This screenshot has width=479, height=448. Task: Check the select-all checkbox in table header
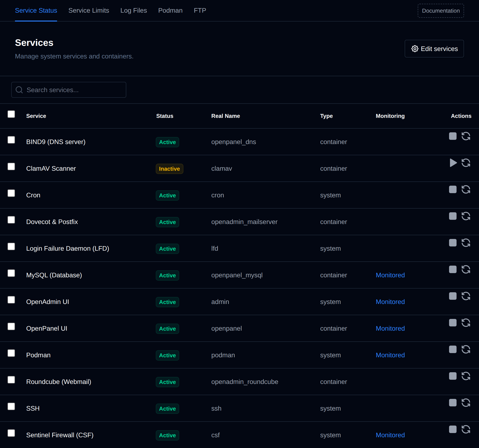[x=11, y=114]
